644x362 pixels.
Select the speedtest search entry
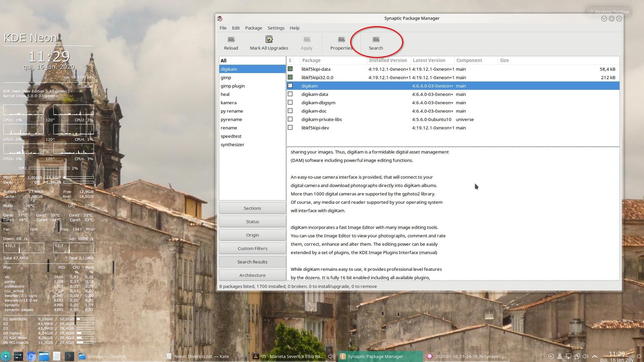point(252,136)
